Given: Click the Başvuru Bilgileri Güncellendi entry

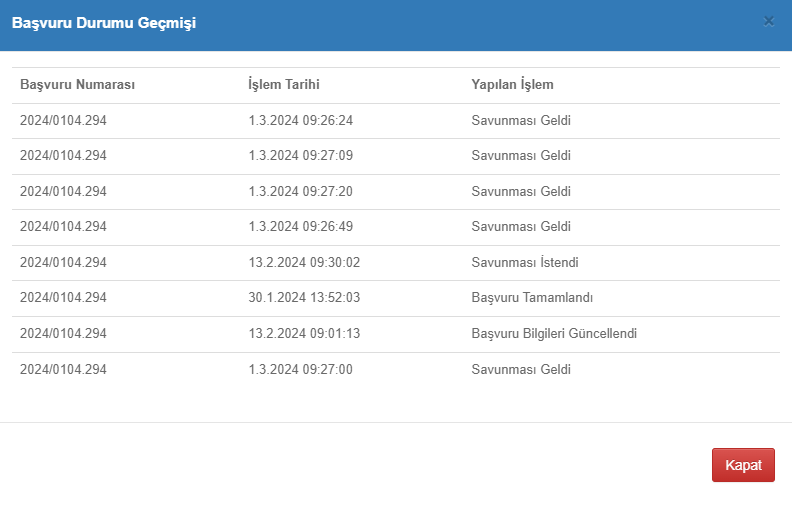Looking at the screenshot, I should tap(554, 333).
